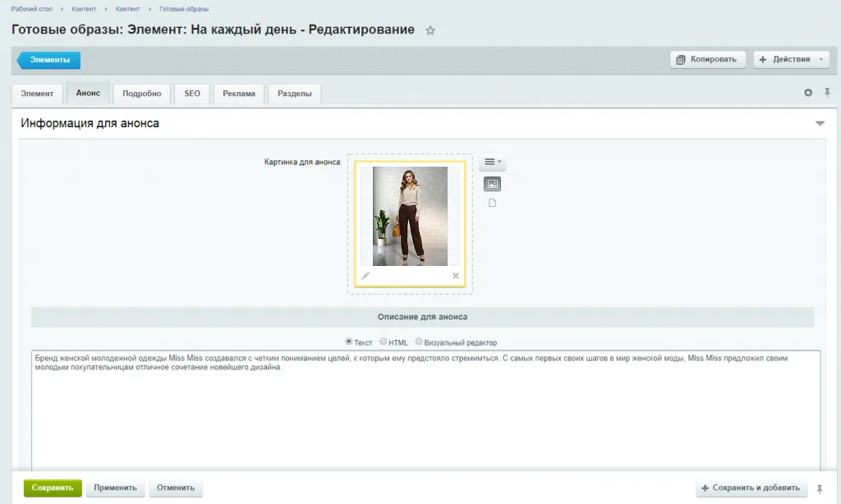The height and width of the screenshot is (504, 841).
Task: Switch to image preview mode icon
Action: click(x=492, y=184)
